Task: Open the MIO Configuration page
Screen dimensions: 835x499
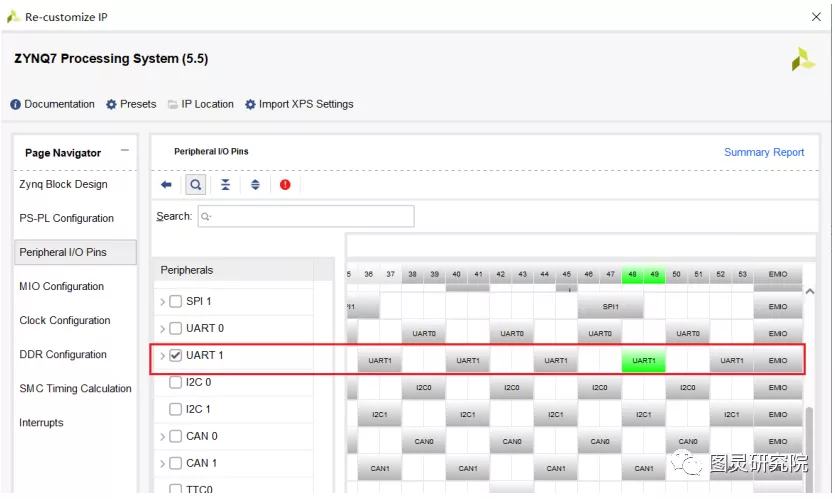Action: pyautogui.click(x=62, y=287)
